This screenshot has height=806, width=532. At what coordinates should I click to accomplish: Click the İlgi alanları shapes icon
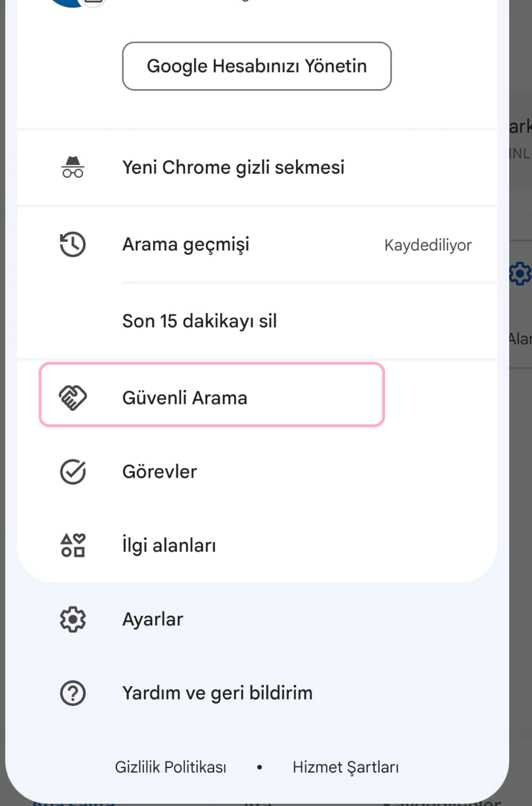click(x=73, y=544)
